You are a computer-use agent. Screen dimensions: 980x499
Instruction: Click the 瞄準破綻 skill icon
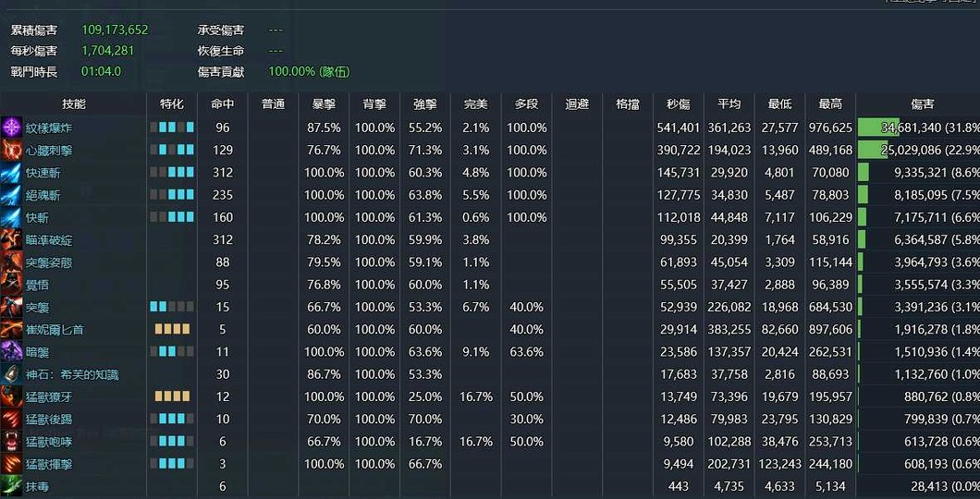[x=11, y=240]
